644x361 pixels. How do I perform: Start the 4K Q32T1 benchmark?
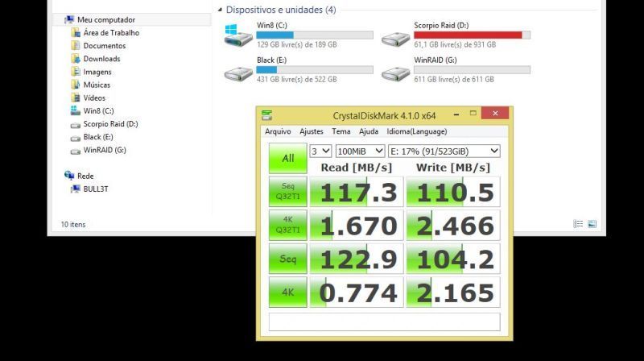pyautogui.click(x=287, y=225)
